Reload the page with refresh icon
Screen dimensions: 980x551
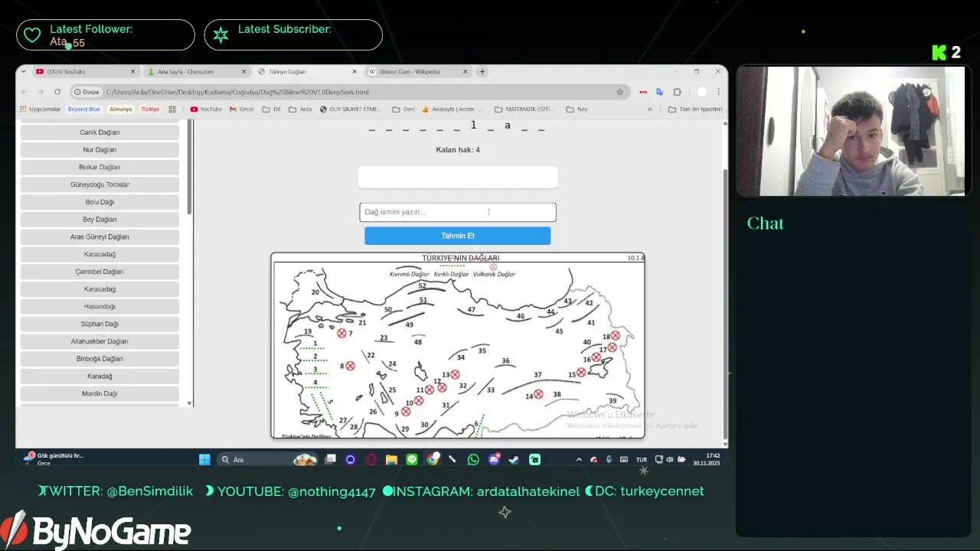(57, 92)
